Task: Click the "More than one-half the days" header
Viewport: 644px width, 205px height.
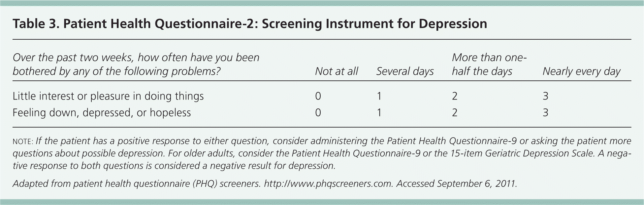Action: pos(488,64)
